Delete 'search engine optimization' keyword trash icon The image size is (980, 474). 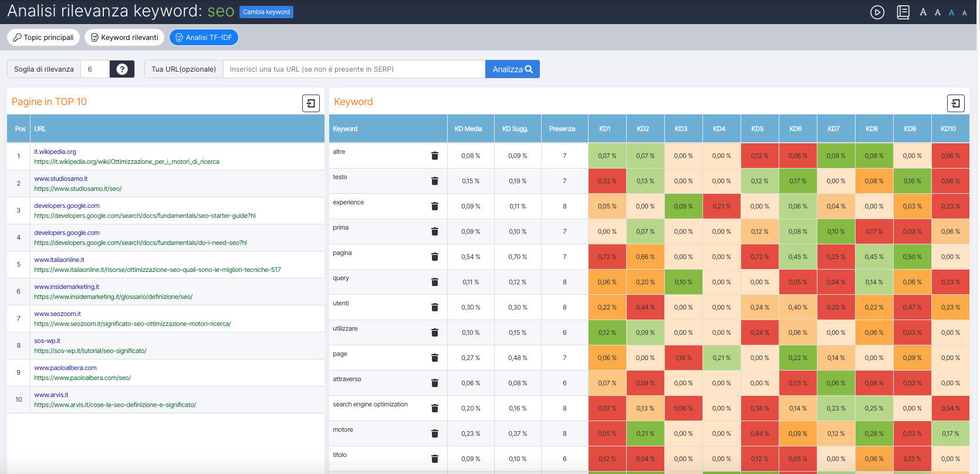[x=435, y=408]
